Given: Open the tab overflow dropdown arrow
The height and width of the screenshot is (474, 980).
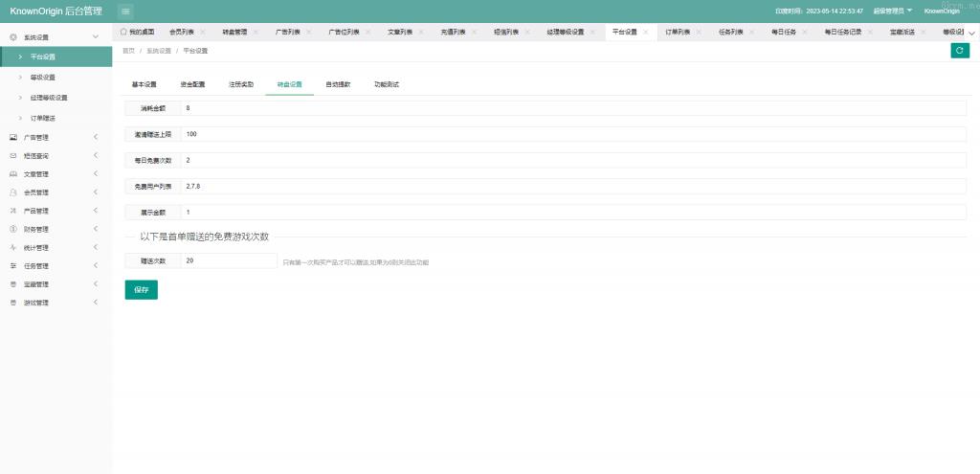Looking at the screenshot, I should (x=972, y=33).
